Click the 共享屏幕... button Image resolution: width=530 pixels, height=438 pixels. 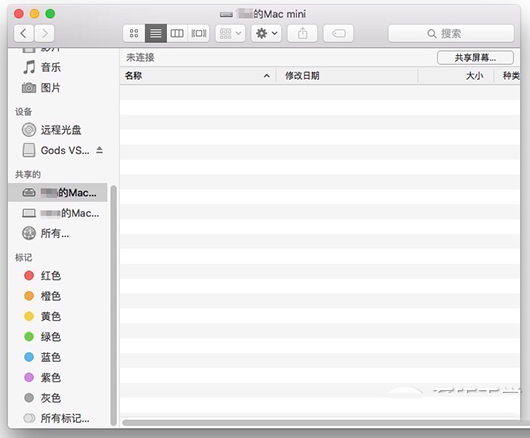475,58
